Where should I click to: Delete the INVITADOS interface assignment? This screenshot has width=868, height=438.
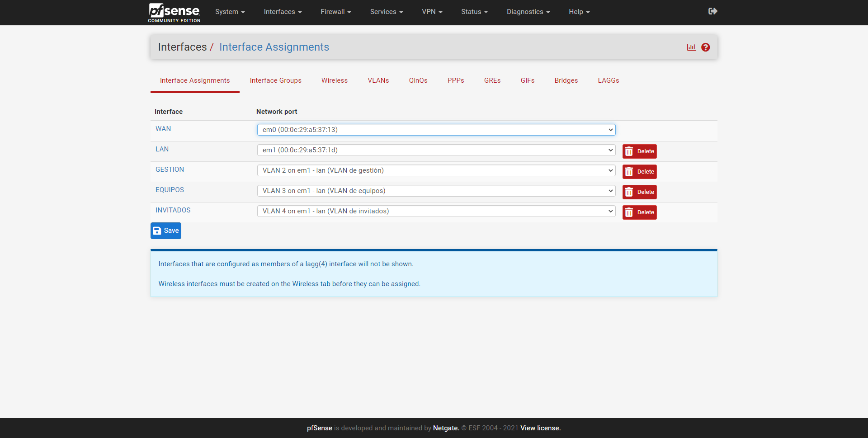[x=639, y=212]
